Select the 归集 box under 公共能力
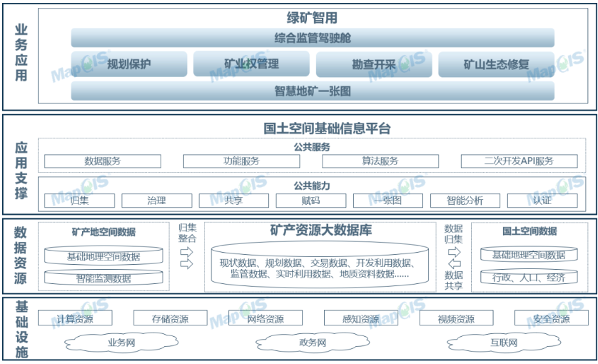The width and height of the screenshot is (598, 364). (79, 201)
